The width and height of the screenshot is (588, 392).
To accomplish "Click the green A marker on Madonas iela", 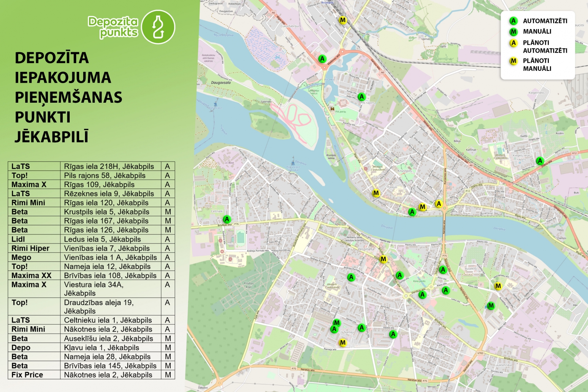I will [x=322, y=59].
